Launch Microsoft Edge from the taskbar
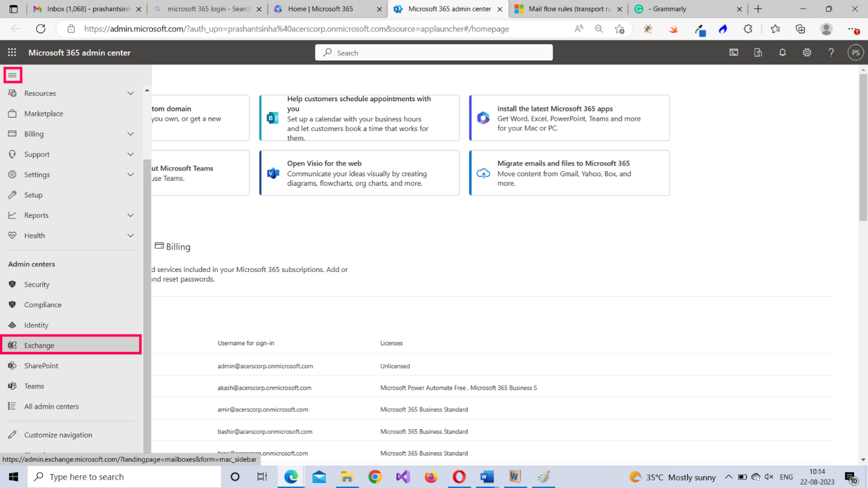Viewport: 868px width, 488px height. [291, 476]
